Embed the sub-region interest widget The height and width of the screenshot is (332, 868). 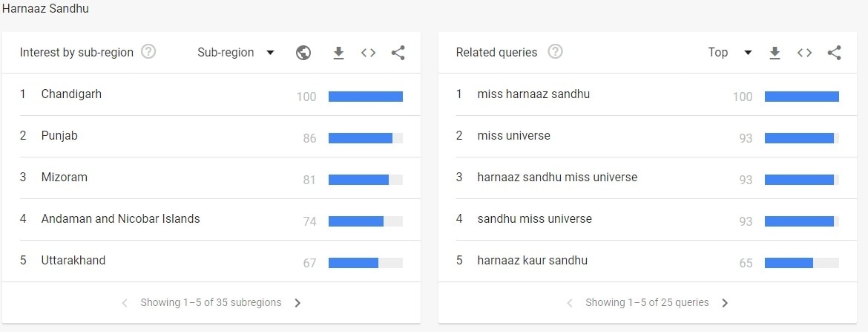(368, 53)
